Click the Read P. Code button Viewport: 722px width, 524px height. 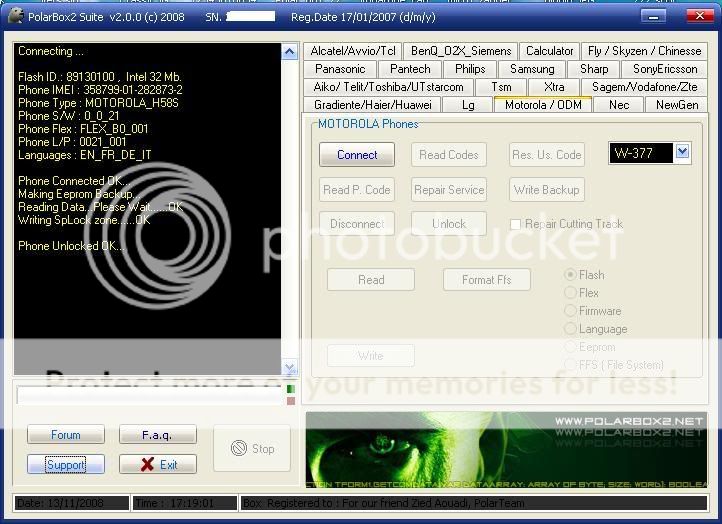click(357, 189)
